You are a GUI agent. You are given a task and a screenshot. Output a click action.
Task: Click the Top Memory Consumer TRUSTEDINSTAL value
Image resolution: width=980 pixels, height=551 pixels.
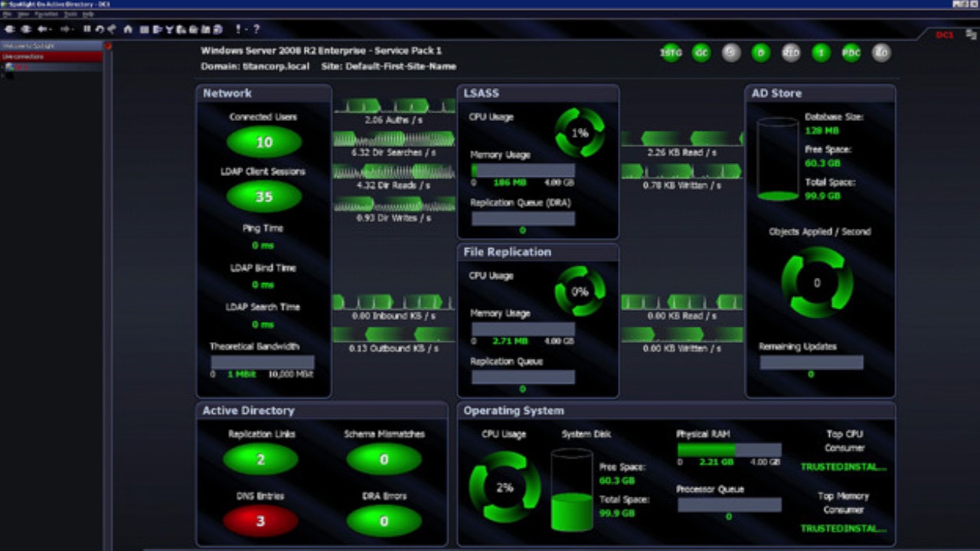[844, 528]
